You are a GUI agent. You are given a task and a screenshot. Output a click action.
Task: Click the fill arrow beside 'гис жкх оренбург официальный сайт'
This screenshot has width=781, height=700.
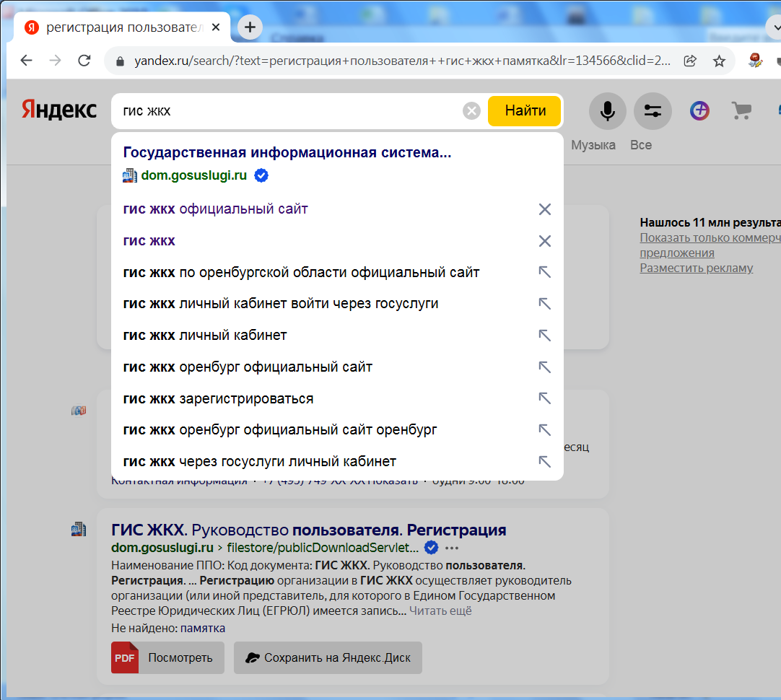544,367
